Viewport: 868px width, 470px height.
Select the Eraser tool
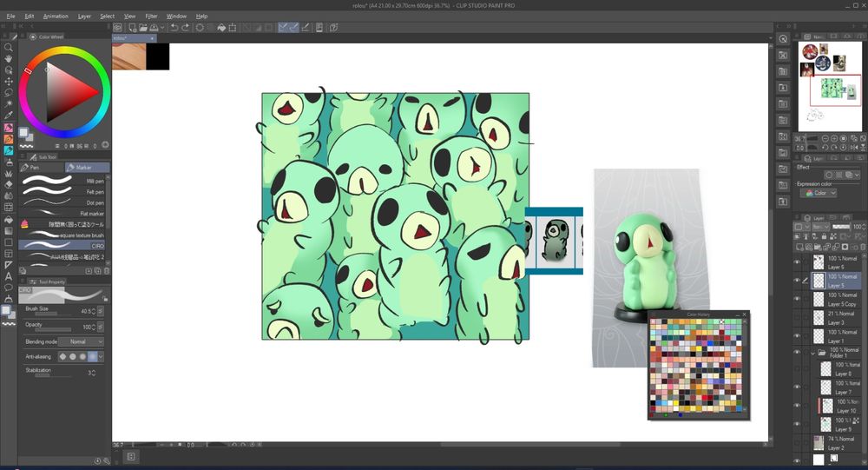pyautogui.click(x=9, y=184)
